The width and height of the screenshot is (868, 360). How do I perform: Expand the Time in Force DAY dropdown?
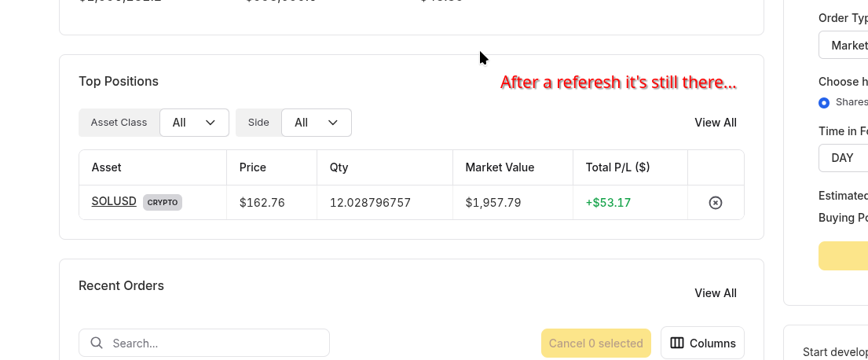click(844, 158)
